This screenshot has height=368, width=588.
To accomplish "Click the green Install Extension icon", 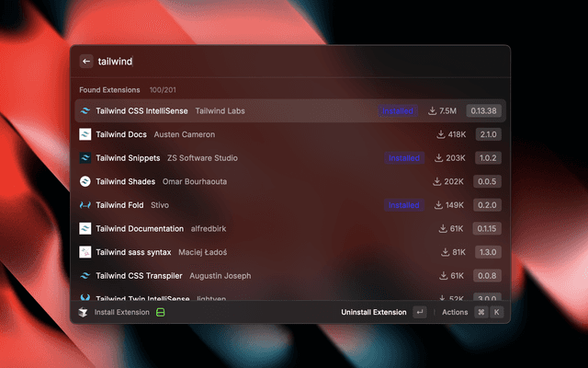I will click(x=160, y=313).
